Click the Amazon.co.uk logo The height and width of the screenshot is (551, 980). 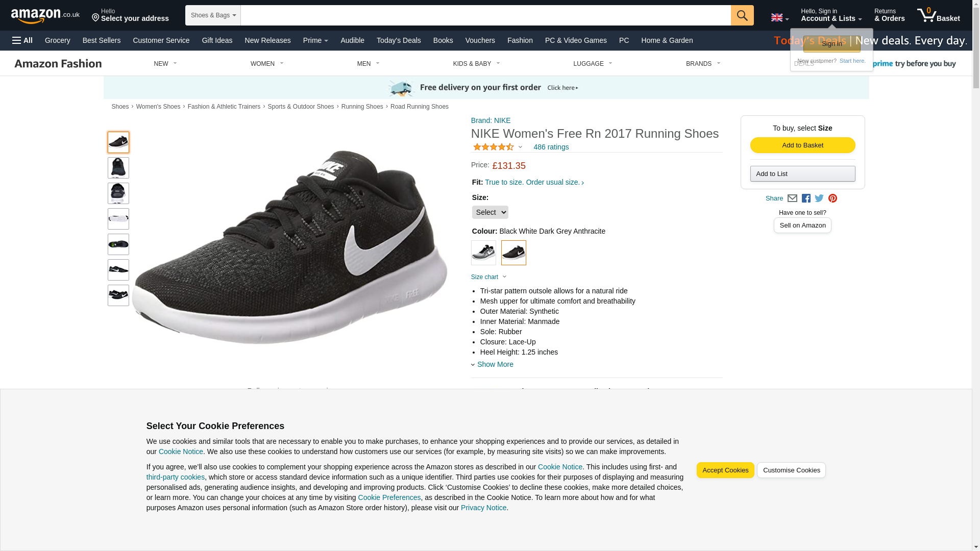point(45,16)
